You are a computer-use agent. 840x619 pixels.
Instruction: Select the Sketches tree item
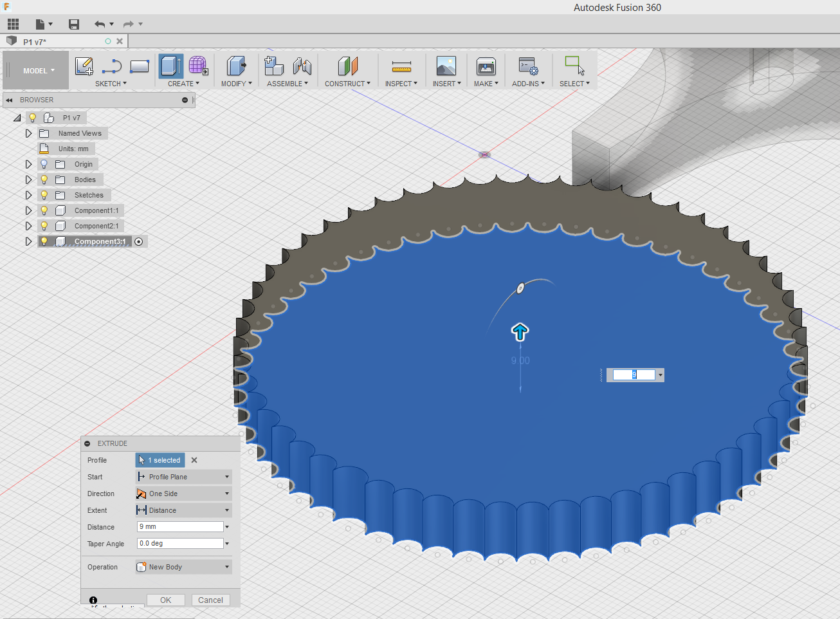point(89,195)
